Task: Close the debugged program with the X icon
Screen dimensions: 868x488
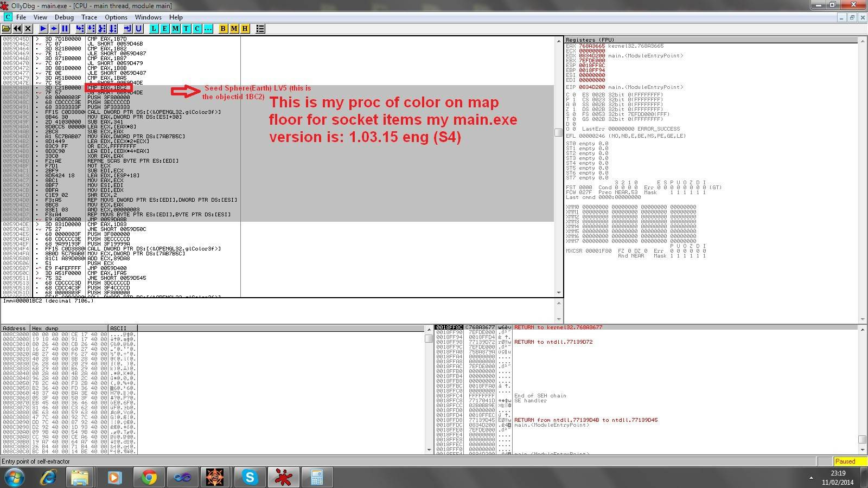Action: click(28, 28)
